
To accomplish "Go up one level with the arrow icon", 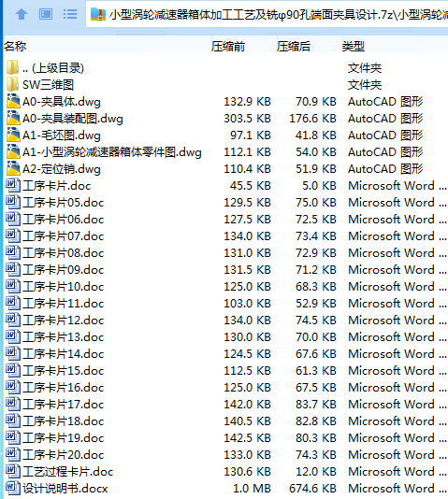I will click(x=22, y=14).
